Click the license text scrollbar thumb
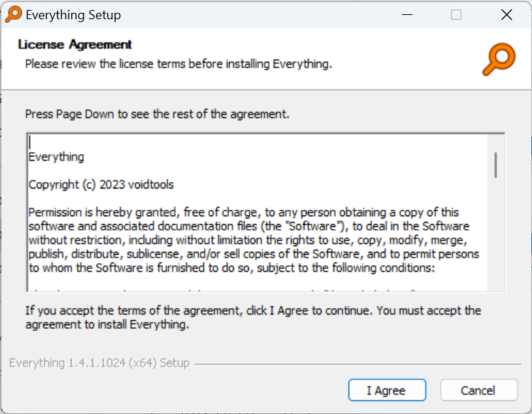 496,165
